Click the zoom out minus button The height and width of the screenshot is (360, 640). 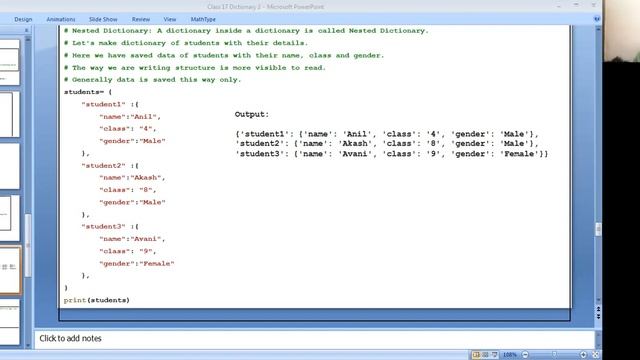[x=525, y=355]
